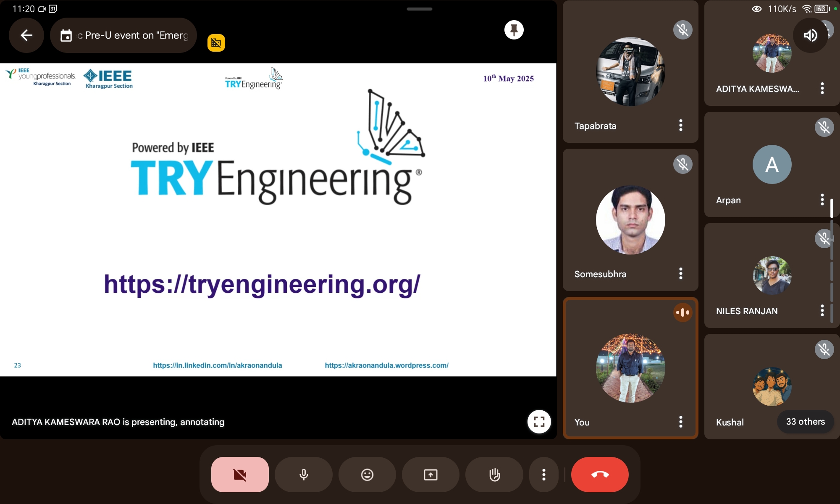Tap the name label 'Tapabrata'
The width and height of the screenshot is (840, 504).
coord(596,126)
